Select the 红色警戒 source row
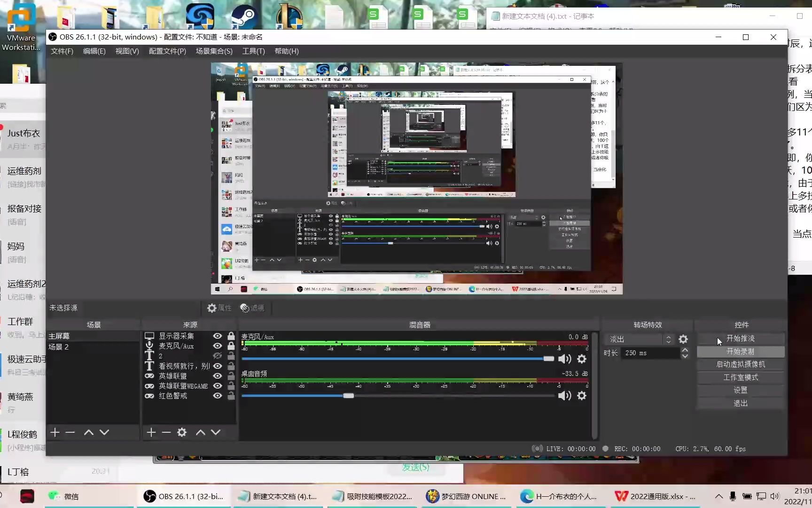The width and height of the screenshot is (812, 508). click(x=189, y=396)
